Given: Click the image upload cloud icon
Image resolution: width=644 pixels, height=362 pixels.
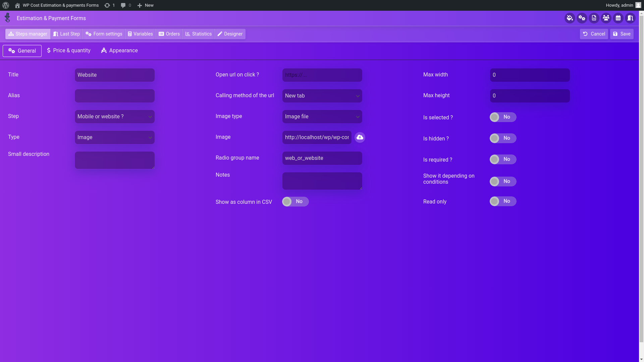Looking at the screenshot, I should (360, 137).
